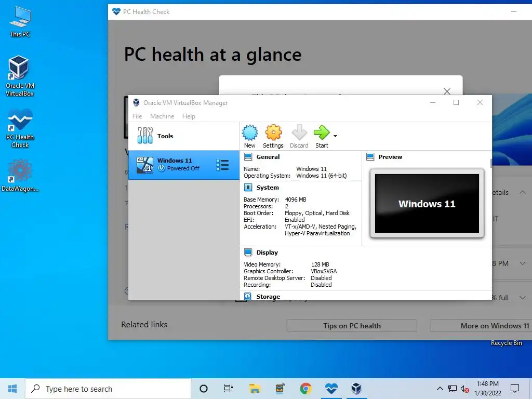This screenshot has height=399, width=532.
Task: Click Windows 11 (64-bit) operating system value
Action: [321, 176]
